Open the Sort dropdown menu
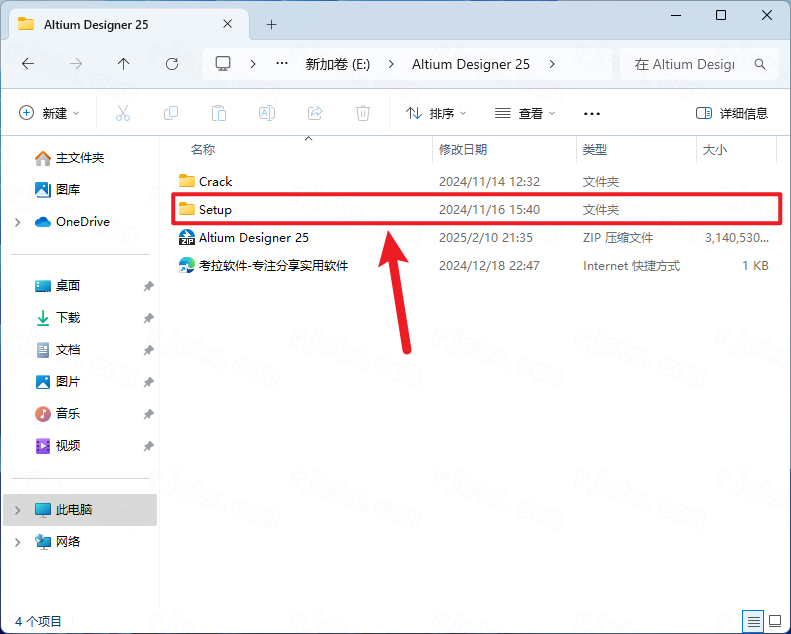Image resolution: width=791 pixels, height=634 pixels. [436, 114]
